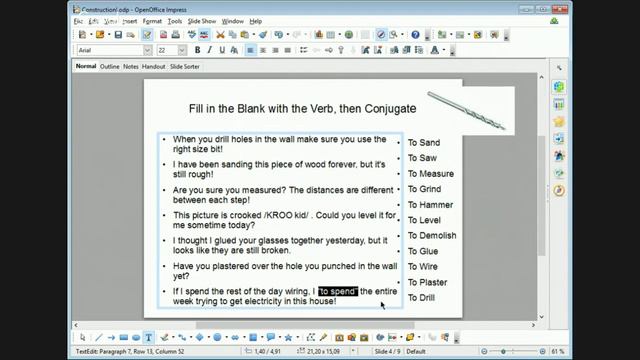Image resolution: width=640 pixels, height=360 pixels.
Task: Click the vertical scrollbar down arrow
Action: 542,317
